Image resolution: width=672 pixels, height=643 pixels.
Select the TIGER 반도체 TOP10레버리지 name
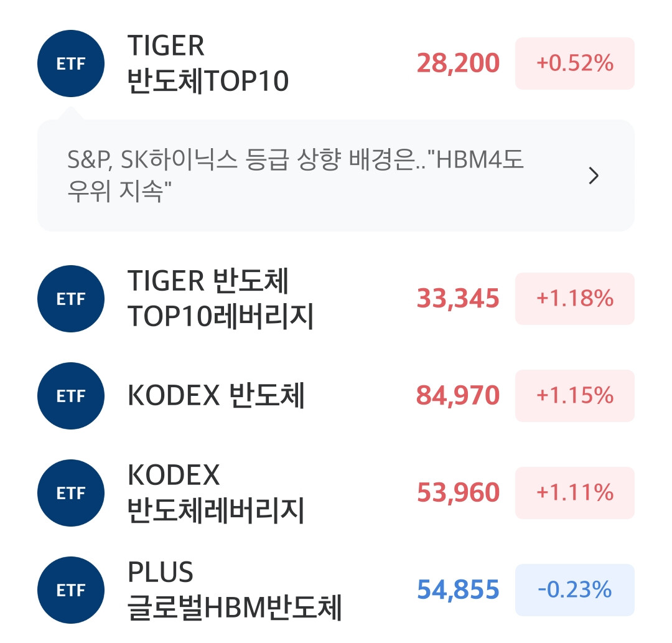tap(220, 299)
